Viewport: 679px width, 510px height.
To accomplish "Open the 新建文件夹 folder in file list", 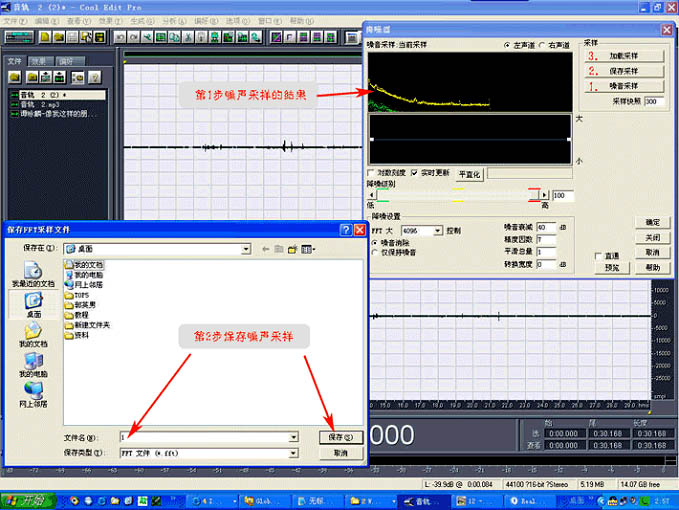I will (x=87, y=325).
